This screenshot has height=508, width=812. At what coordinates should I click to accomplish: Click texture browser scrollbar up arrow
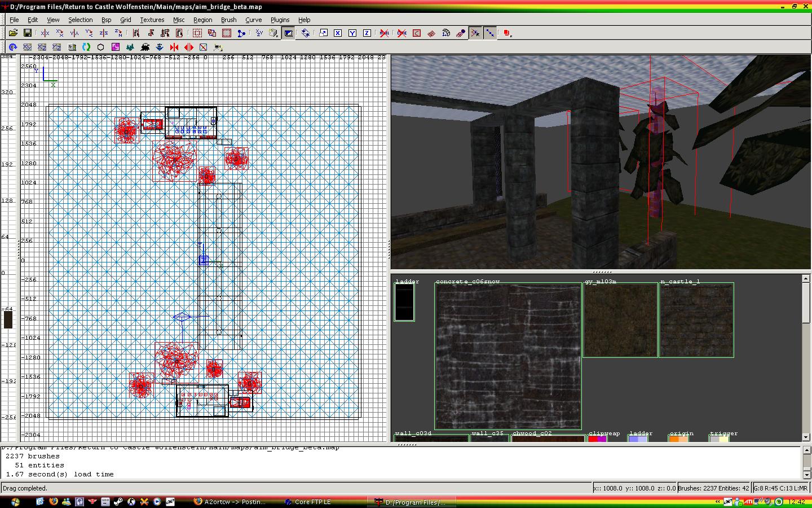coord(806,280)
